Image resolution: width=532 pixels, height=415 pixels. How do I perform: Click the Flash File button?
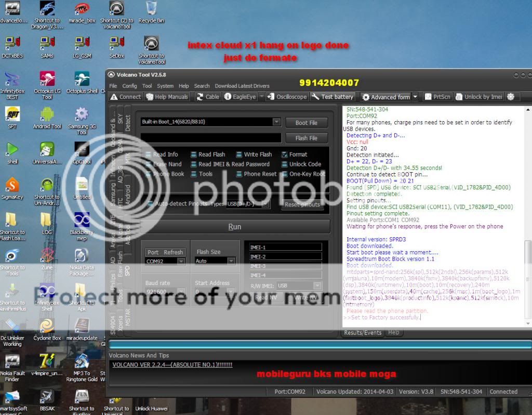[307, 138]
